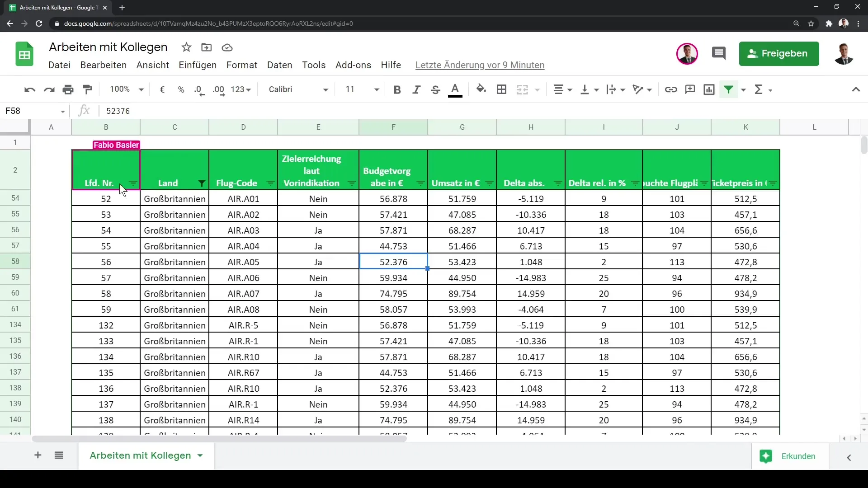Click the Strikethrough formatting icon
Screen dimensions: 868x488
pos(436,89)
